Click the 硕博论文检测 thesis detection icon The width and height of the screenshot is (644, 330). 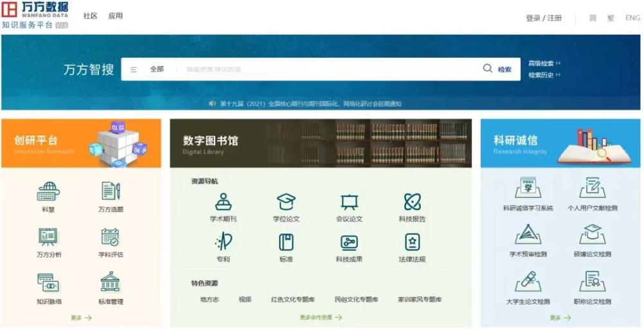[x=592, y=235]
